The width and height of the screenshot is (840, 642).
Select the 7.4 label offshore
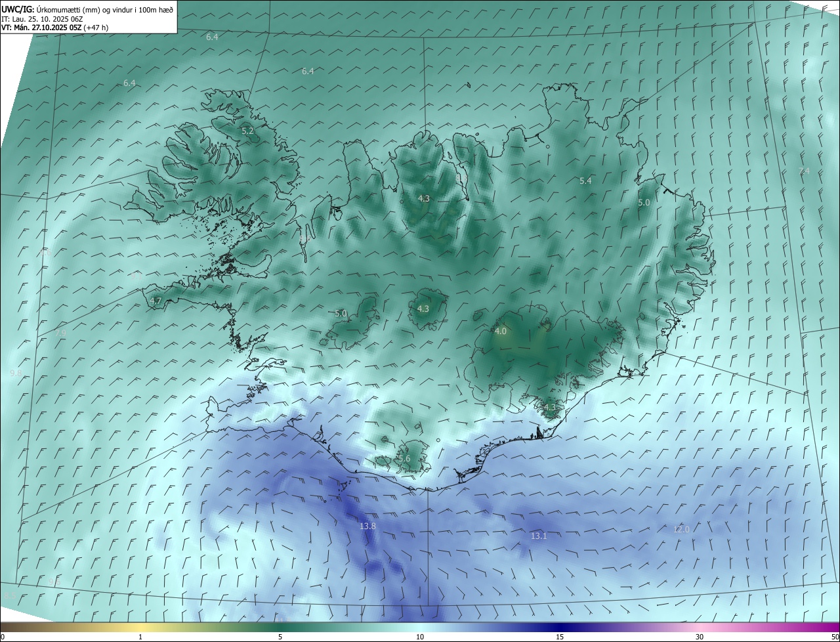(804, 171)
